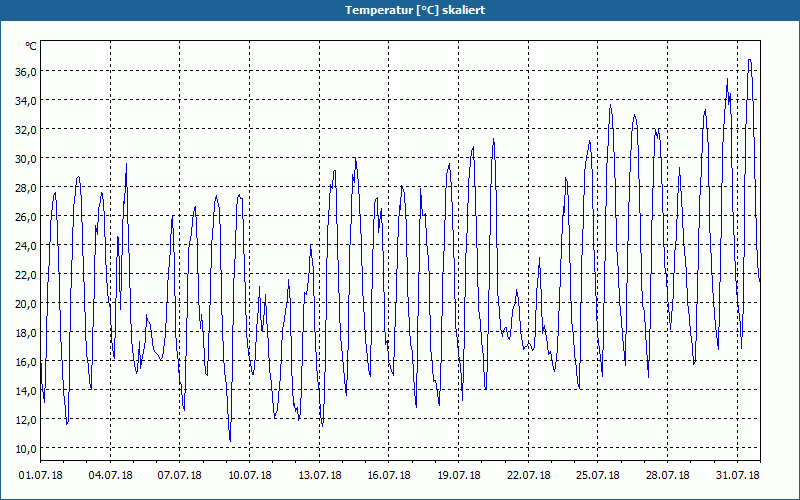Click the 24,0 y-axis label
Viewport: 800px width, 500px height.
[x=26, y=246]
